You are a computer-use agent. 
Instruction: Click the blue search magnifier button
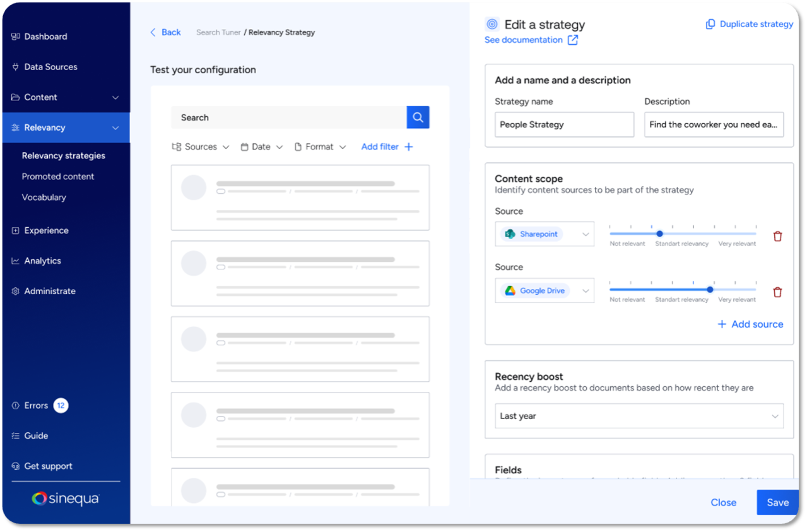pos(418,117)
